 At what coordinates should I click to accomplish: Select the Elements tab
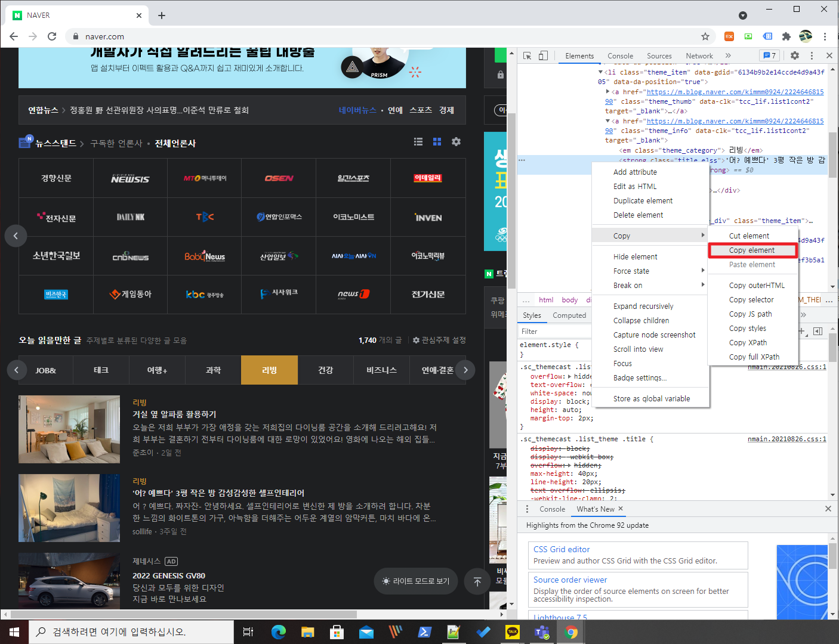click(x=579, y=56)
